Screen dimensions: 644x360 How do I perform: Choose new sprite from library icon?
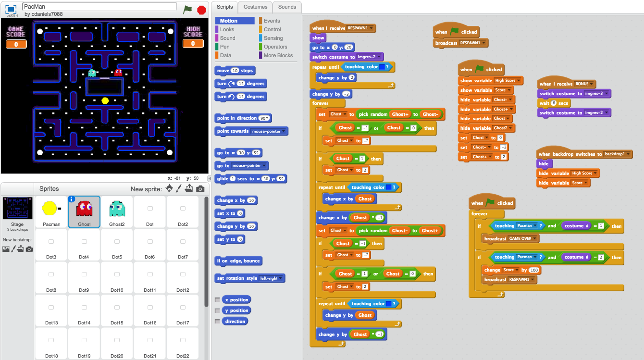[x=169, y=189]
